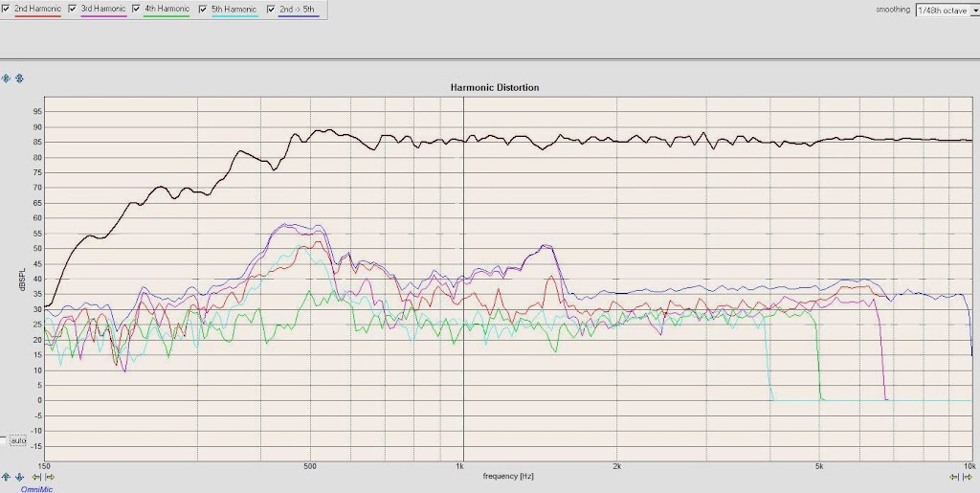
Task: Click the "95" dBSPL axis tick label
Action: click(x=37, y=112)
